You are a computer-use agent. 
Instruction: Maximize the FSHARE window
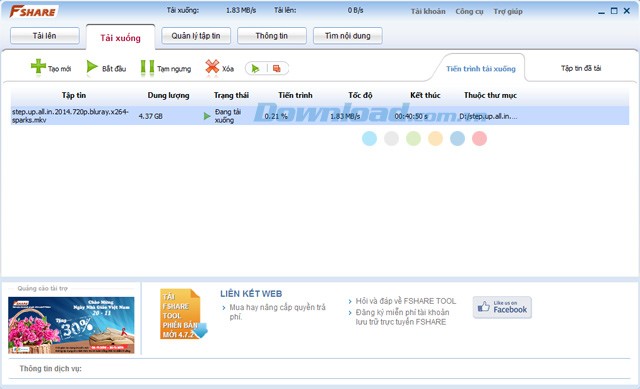[614, 11]
